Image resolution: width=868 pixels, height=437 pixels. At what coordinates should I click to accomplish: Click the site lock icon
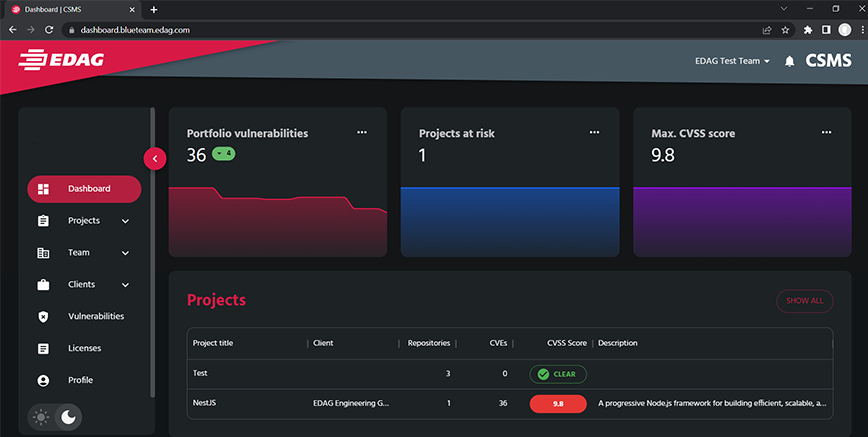coord(71,30)
